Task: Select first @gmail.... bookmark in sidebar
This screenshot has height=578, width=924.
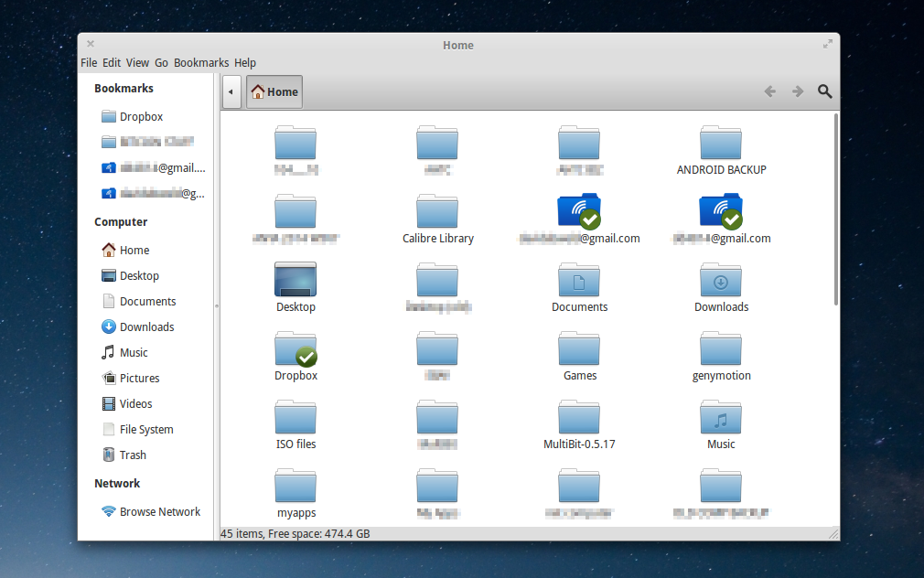Action: (x=153, y=168)
